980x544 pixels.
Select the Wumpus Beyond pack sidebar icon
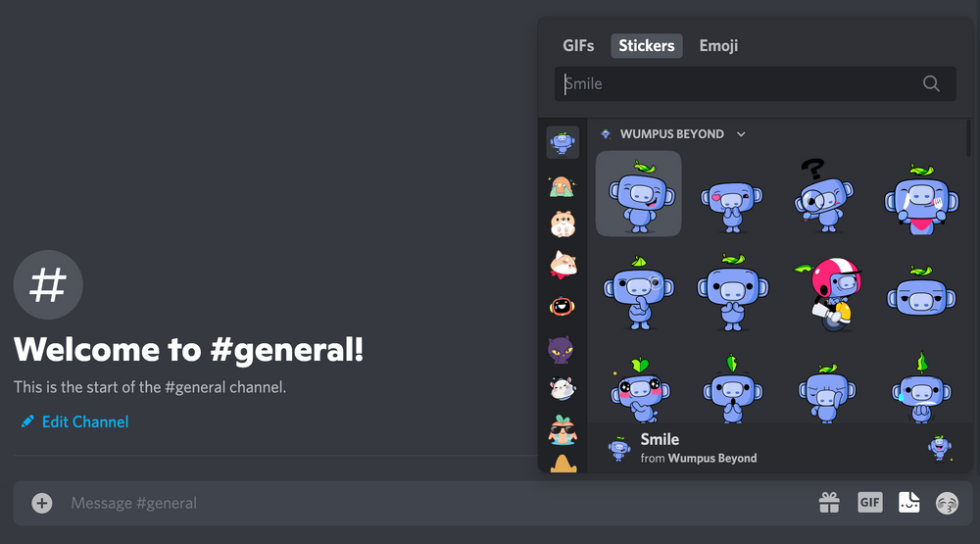(x=563, y=142)
